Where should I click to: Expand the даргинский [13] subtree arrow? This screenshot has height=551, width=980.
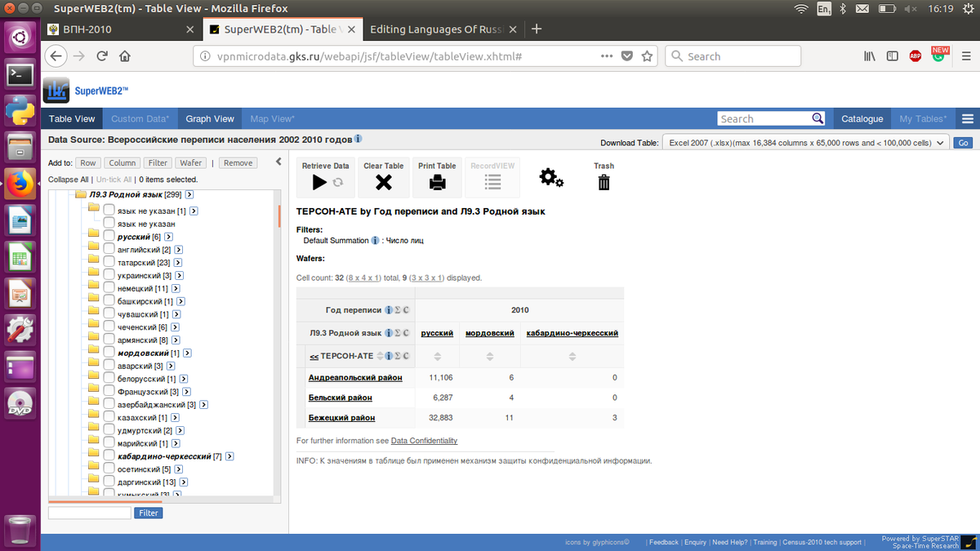183,482
